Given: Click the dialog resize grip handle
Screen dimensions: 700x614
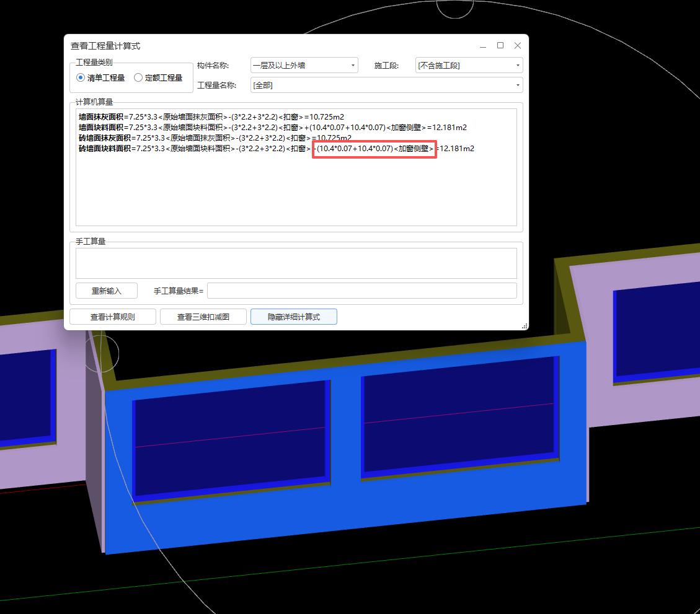Looking at the screenshot, I should pyautogui.click(x=524, y=325).
